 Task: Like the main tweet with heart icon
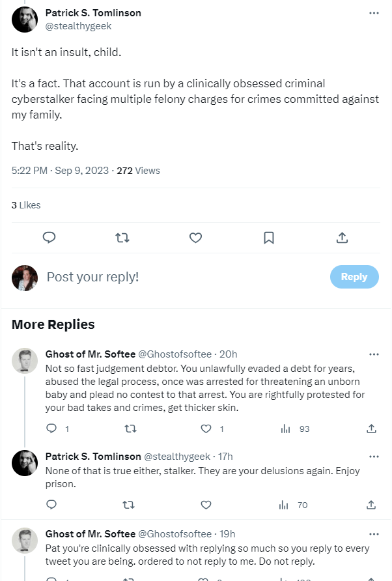coord(195,238)
